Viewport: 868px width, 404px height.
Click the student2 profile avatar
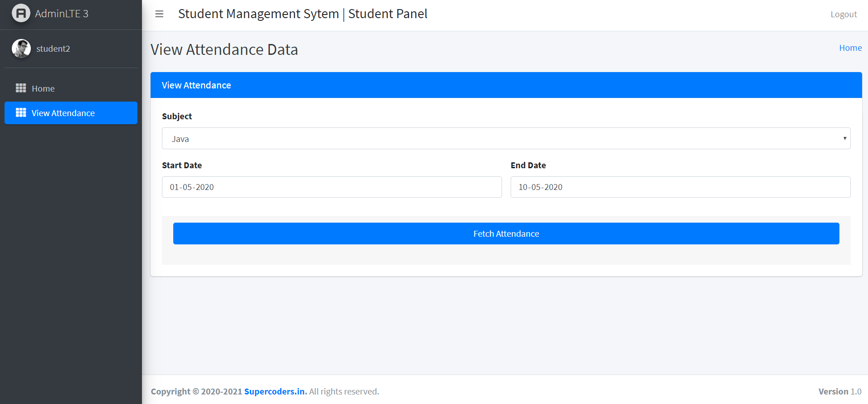pyautogui.click(x=21, y=49)
